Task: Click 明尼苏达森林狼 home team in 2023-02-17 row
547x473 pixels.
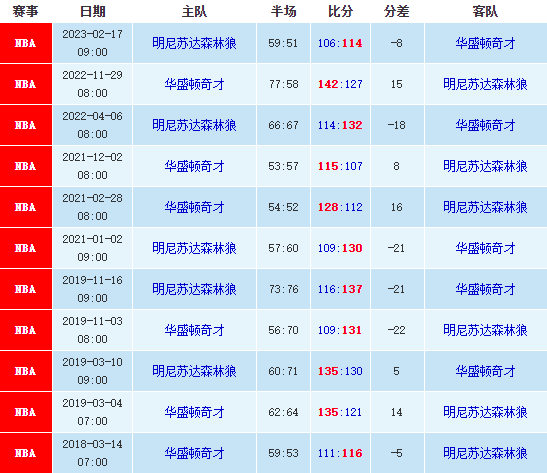Action: [194, 43]
